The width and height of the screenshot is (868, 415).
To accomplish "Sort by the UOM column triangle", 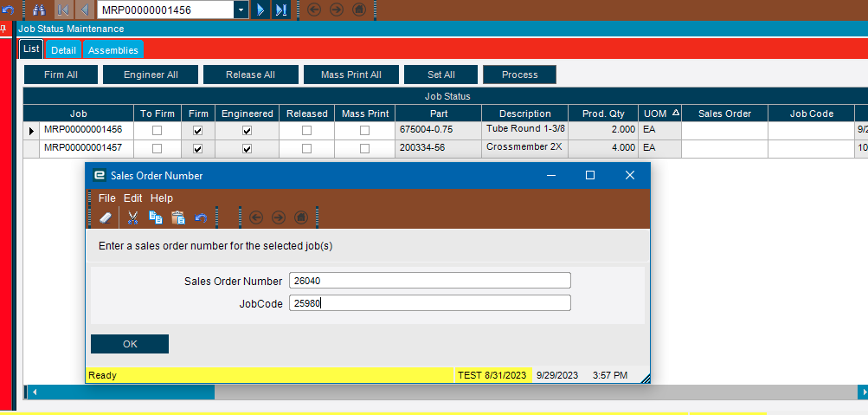I will pyautogui.click(x=675, y=113).
